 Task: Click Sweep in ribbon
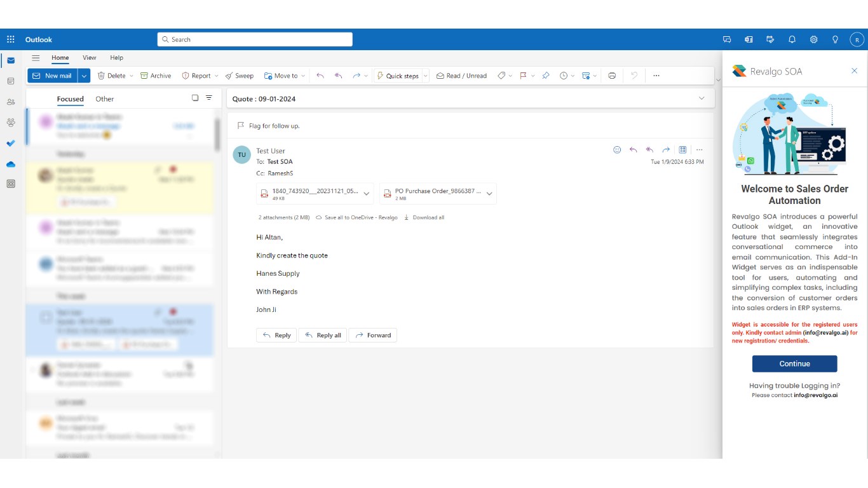(x=239, y=76)
